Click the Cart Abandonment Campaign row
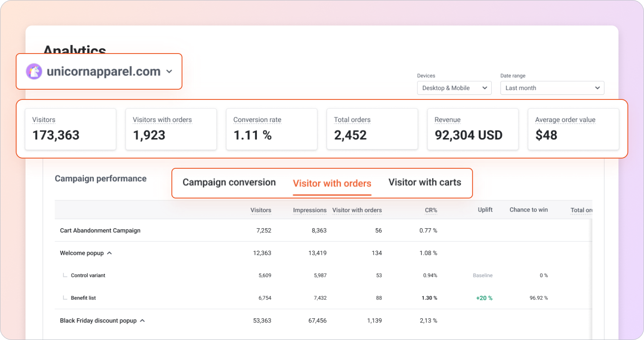Viewport: 644px width, 340px height. (100, 230)
